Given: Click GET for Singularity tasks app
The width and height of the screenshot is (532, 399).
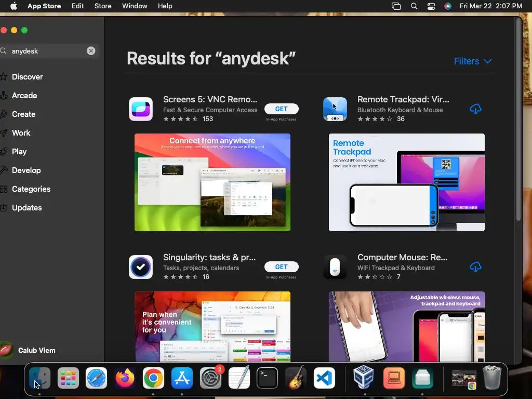Looking at the screenshot, I should click(x=281, y=267).
